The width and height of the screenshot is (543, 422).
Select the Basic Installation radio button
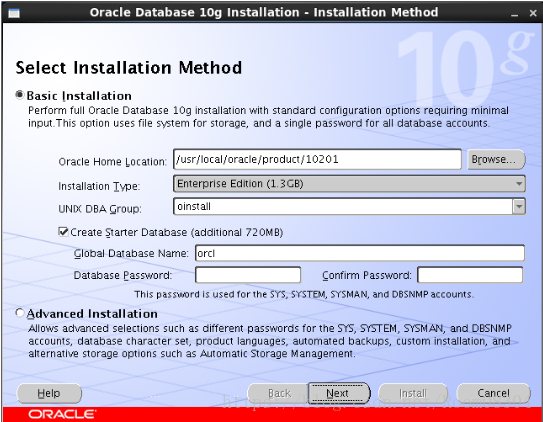click(x=20, y=95)
